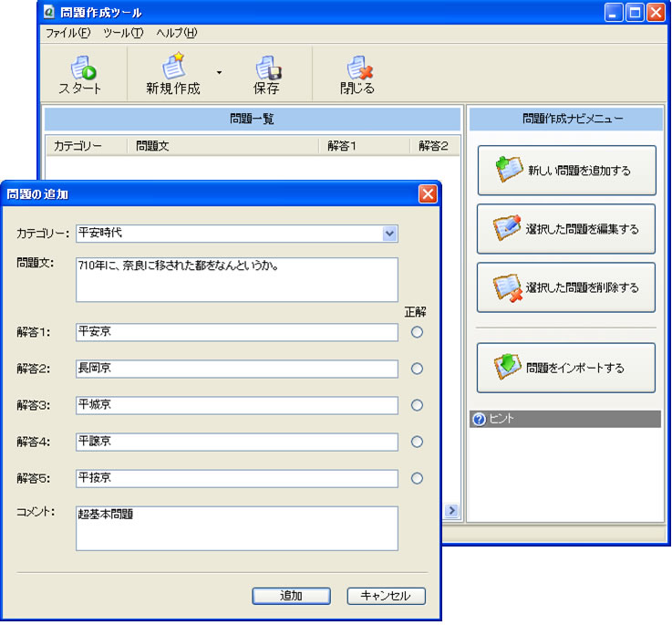Mark 解答3 平城京 as correct
Image resolution: width=672 pixels, height=625 pixels.
(x=417, y=405)
